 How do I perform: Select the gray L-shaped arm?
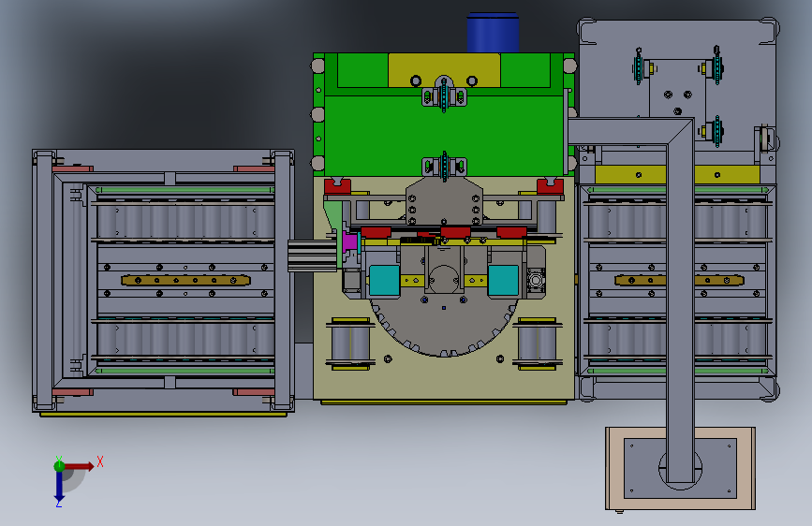click(679, 300)
